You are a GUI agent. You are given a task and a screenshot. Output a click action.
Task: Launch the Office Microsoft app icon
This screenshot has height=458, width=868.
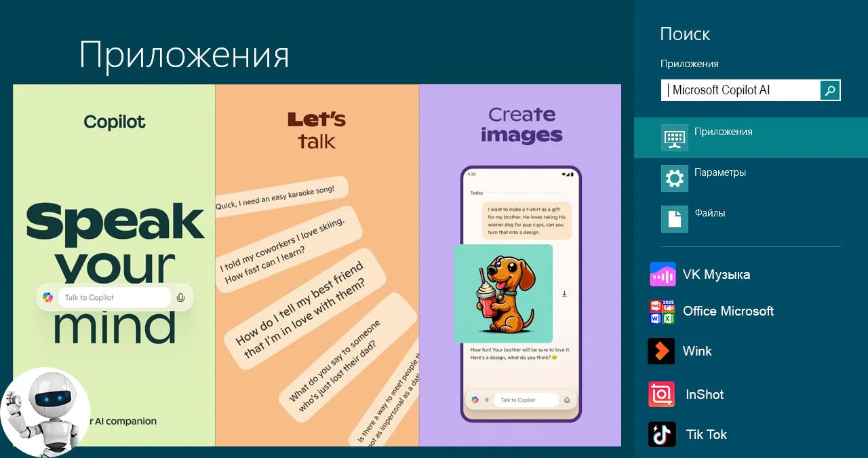[x=663, y=311]
